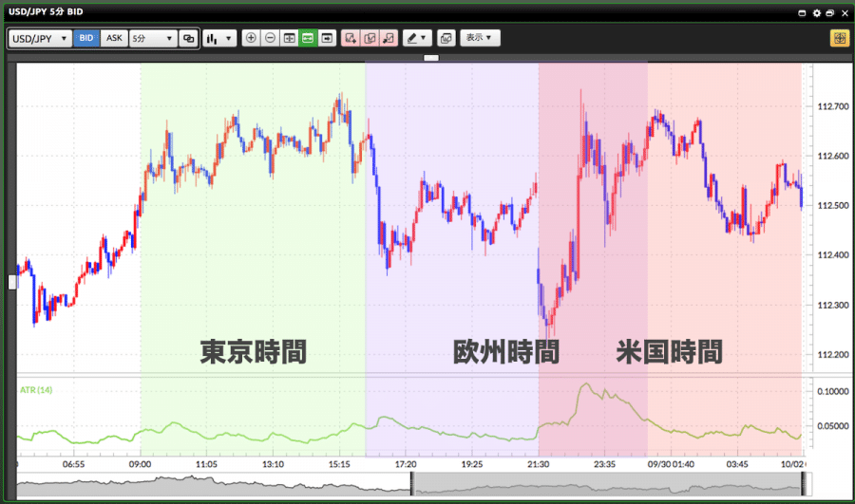The image size is (855, 504).
Task: Open the gear settings icon in title bar
Action: click(x=816, y=12)
